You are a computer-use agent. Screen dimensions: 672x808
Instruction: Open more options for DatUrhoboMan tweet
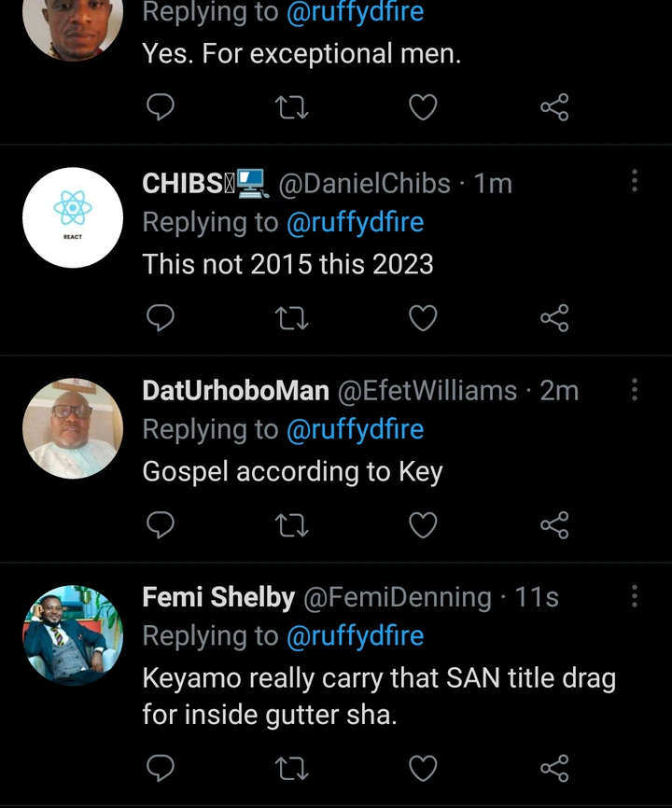[635, 388]
